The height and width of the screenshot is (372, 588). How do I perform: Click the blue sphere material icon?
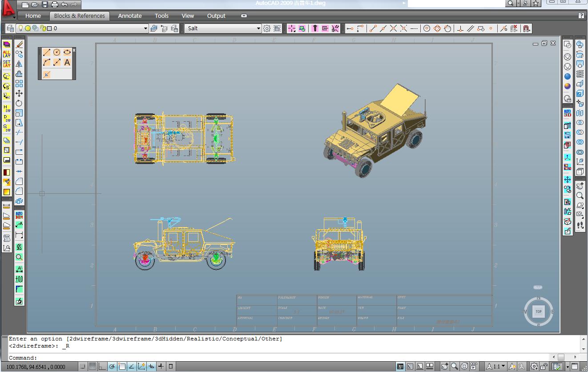pyautogui.click(x=568, y=76)
